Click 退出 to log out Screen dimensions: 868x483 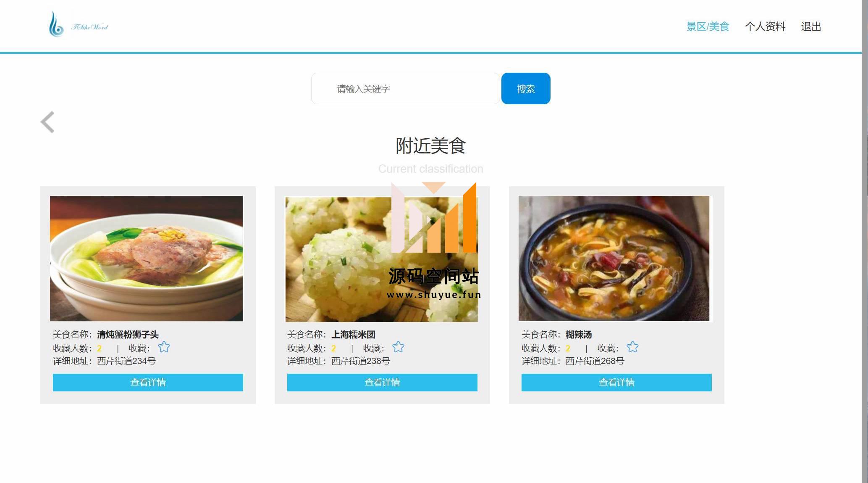point(811,26)
